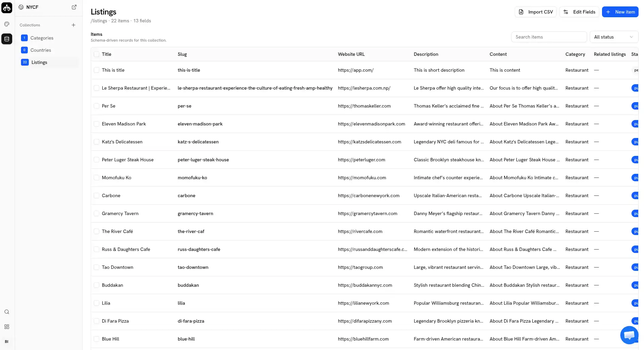Create a New item
The width and height of the screenshot is (644, 350).
tap(620, 12)
